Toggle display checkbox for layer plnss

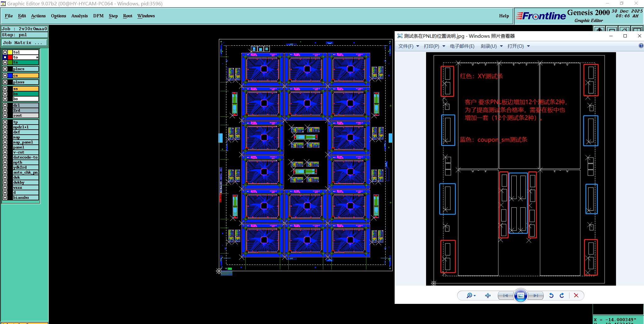point(5,82)
